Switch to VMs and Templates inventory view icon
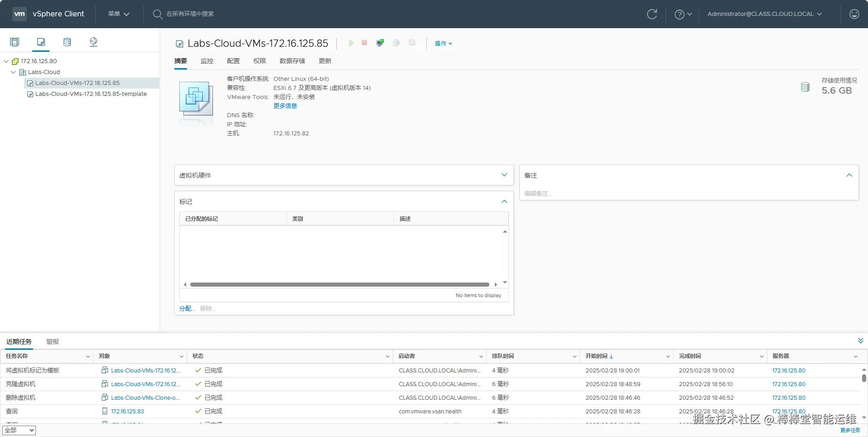 [x=41, y=42]
